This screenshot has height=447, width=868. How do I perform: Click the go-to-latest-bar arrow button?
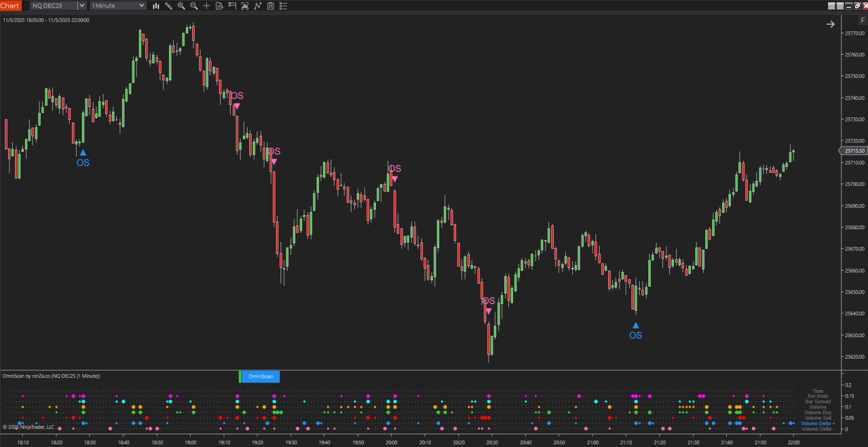pyautogui.click(x=830, y=24)
